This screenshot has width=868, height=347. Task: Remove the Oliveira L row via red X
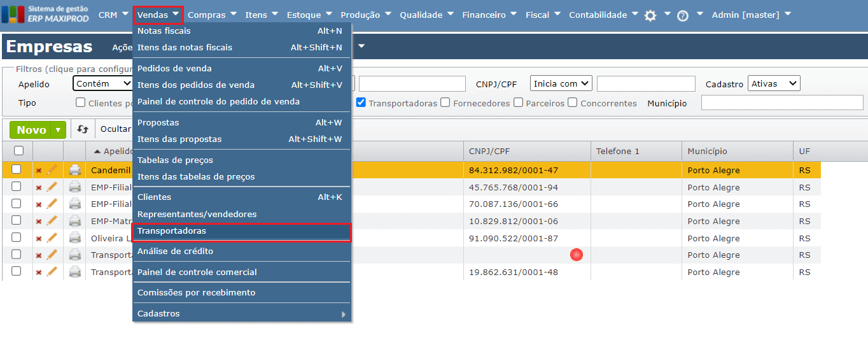(x=39, y=239)
